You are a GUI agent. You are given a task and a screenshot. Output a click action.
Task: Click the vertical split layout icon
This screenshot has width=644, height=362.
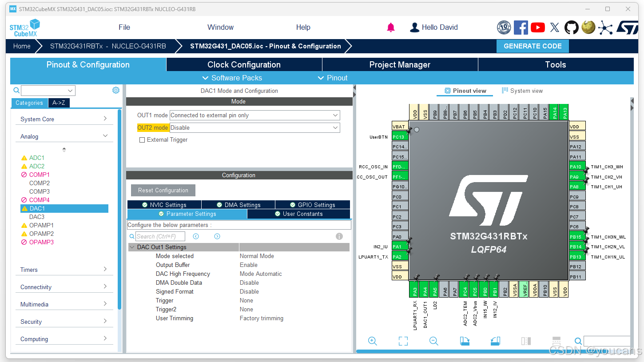[526, 341]
